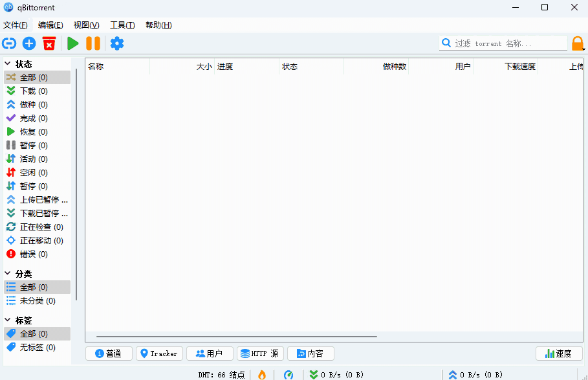Collapse the 状态 sidebar section

(6, 63)
